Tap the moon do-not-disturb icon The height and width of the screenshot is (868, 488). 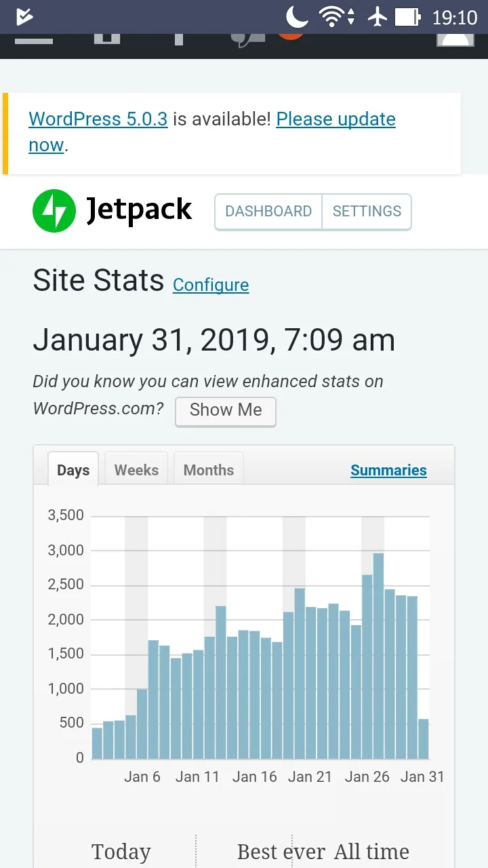tap(298, 16)
